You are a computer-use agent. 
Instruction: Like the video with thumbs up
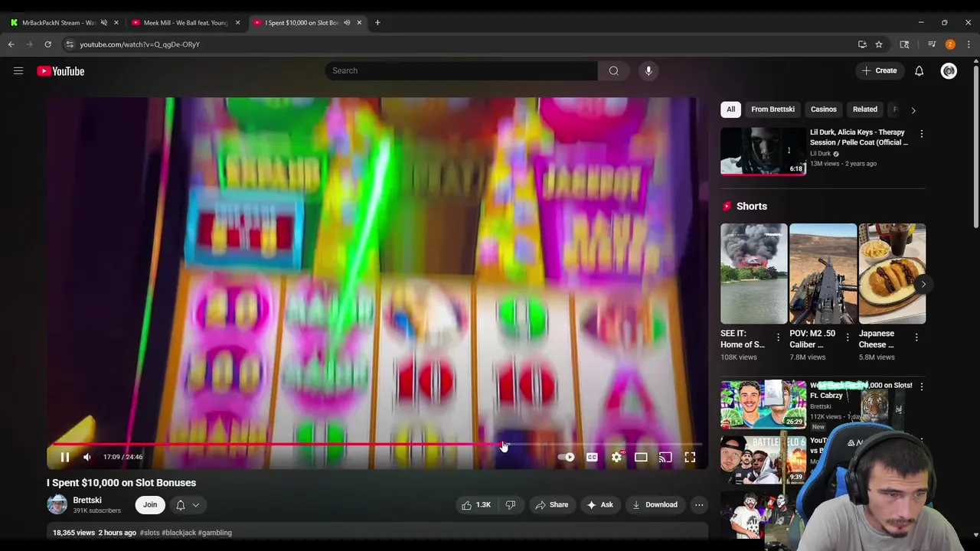pyautogui.click(x=475, y=504)
